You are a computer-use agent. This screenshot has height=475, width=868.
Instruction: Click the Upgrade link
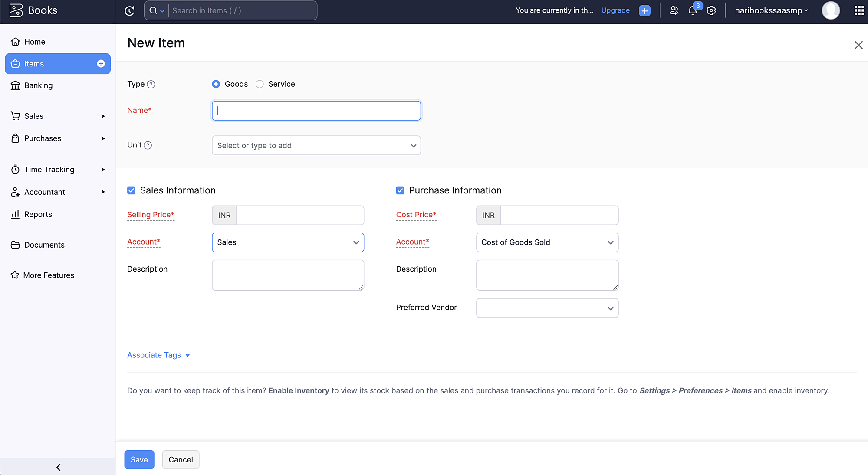point(615,10)
